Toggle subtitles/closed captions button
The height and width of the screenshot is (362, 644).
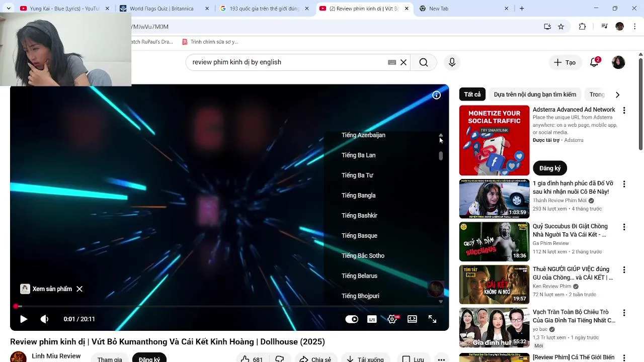coord(372,319)
